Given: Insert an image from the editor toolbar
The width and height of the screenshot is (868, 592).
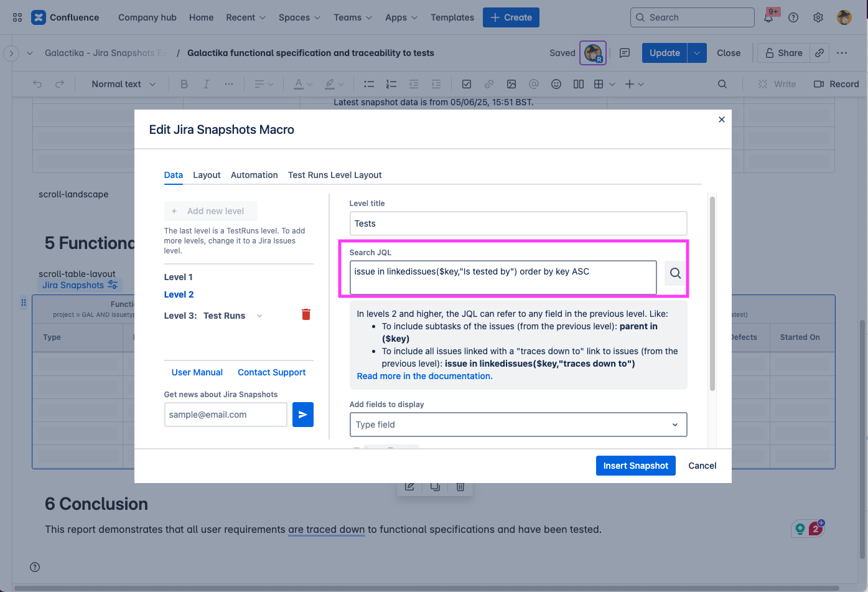Looking at the screenshot, I should (x=511, y=83).
